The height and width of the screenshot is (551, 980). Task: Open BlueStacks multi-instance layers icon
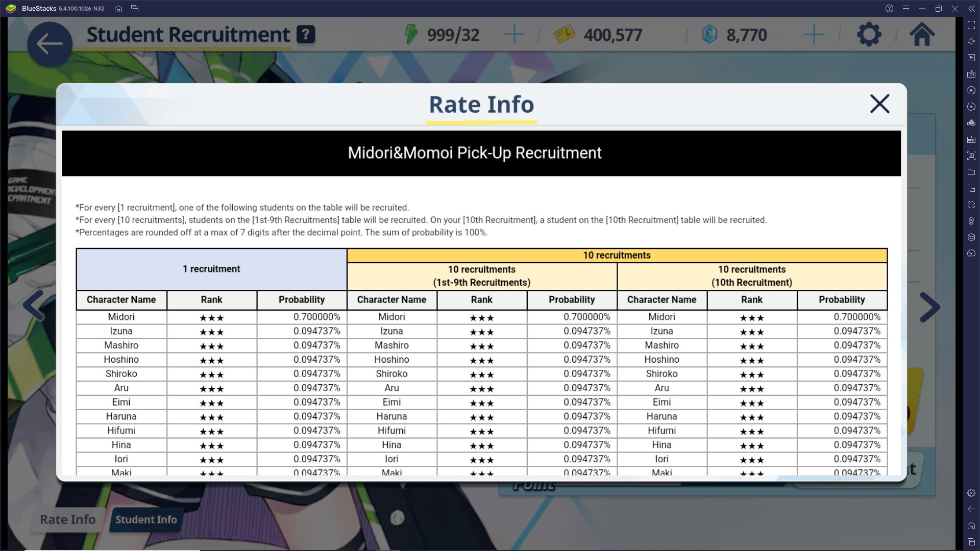(x=971, y=237)
